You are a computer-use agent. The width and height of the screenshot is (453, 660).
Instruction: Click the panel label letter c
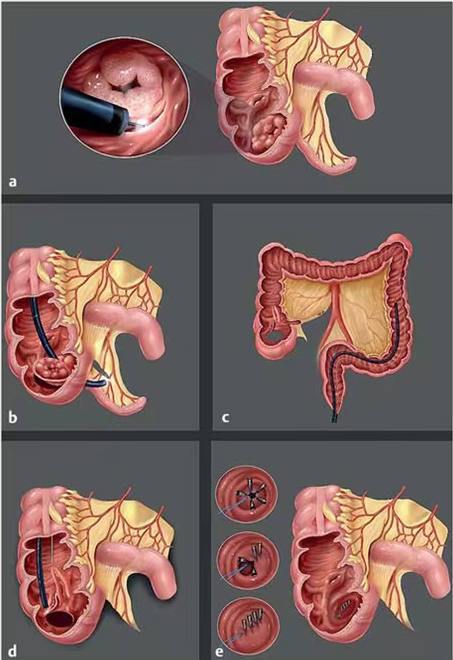click(226, 418)
